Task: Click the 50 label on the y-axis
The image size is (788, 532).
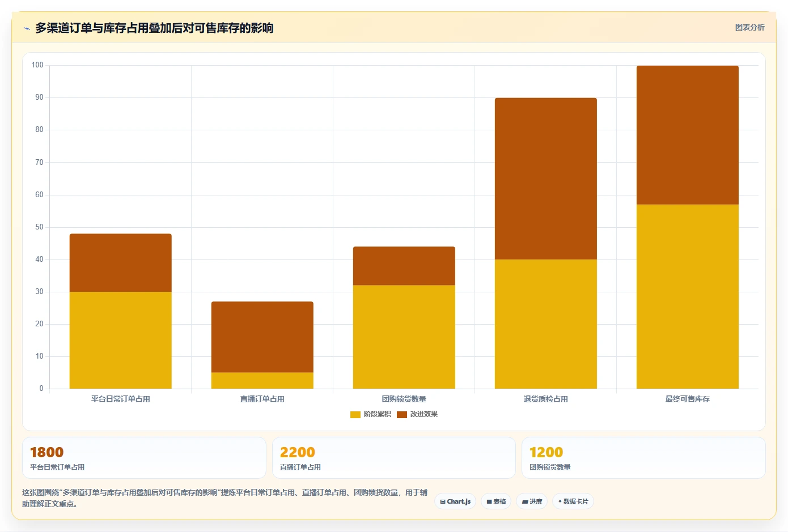Action: (x=39, y=227)
